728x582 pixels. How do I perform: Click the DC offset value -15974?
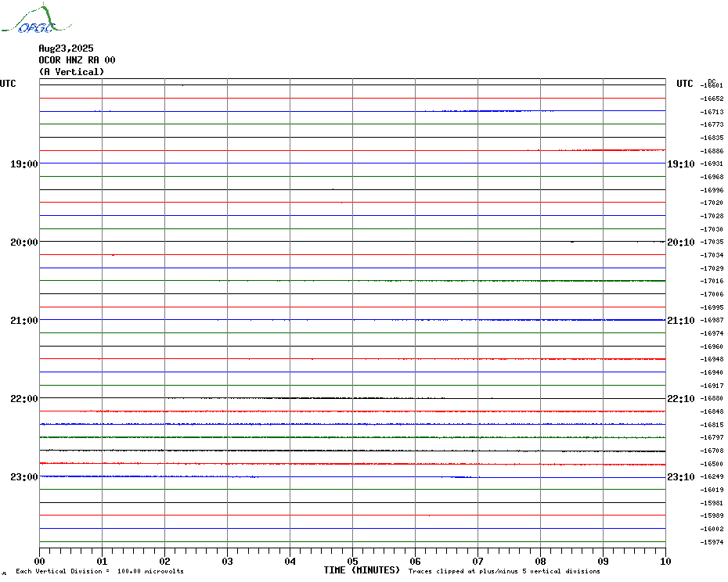point(712,541)
